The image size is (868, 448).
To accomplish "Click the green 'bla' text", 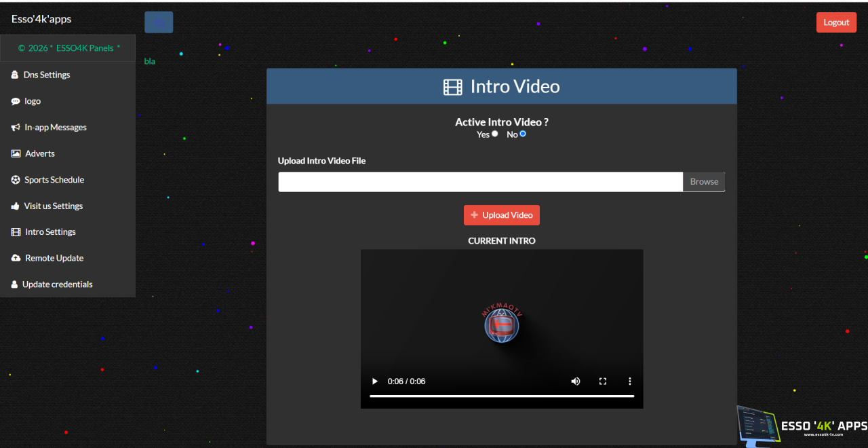I will 150,61.
